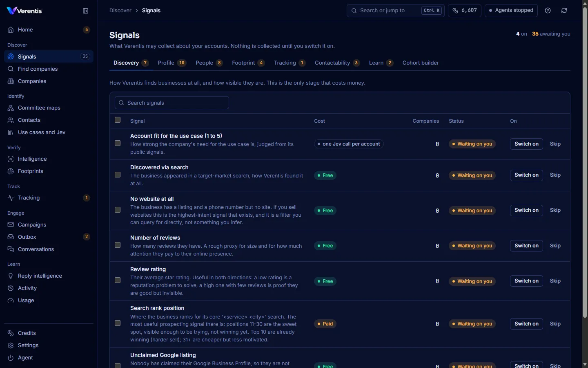This screenshot has height=368, width=588.
Task: Tick the select-all signals checkbox
Action: pos(118,120)
